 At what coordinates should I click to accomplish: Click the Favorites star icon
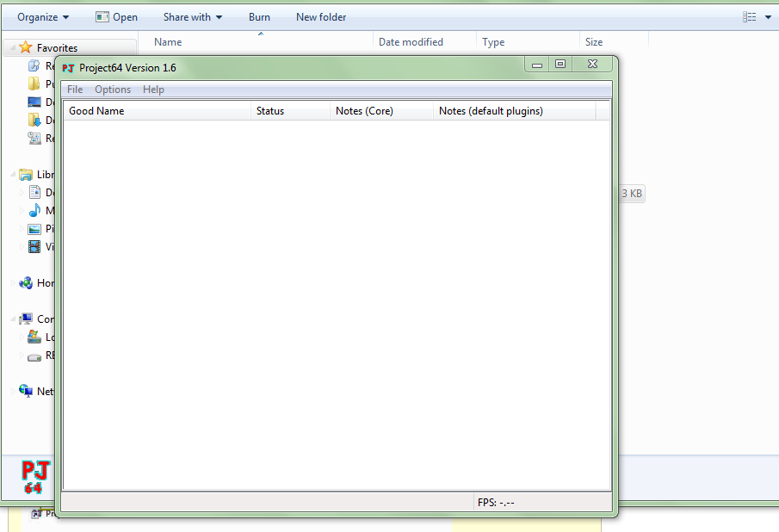tap(25, 47)
